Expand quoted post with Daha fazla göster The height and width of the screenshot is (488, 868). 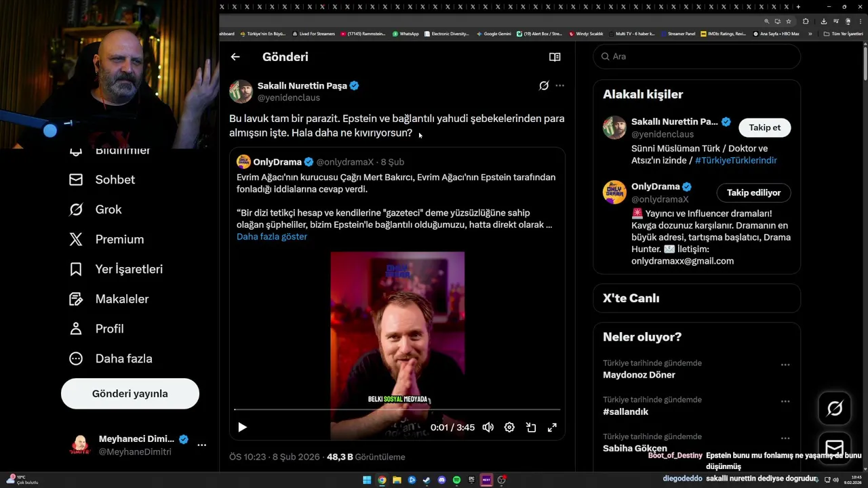click(x=272, y=237)
